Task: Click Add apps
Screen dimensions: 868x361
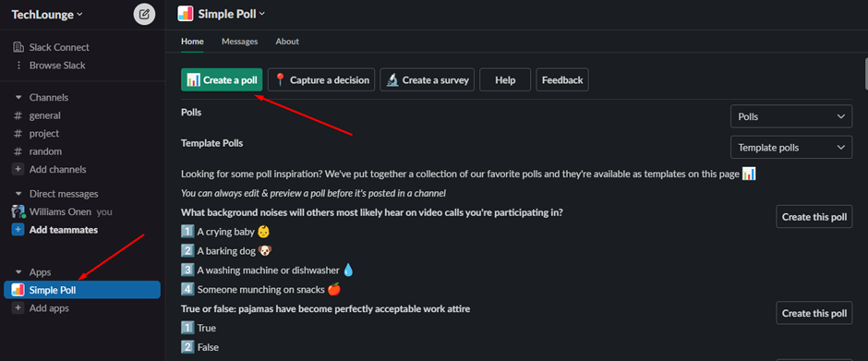Action: (49, 307)
